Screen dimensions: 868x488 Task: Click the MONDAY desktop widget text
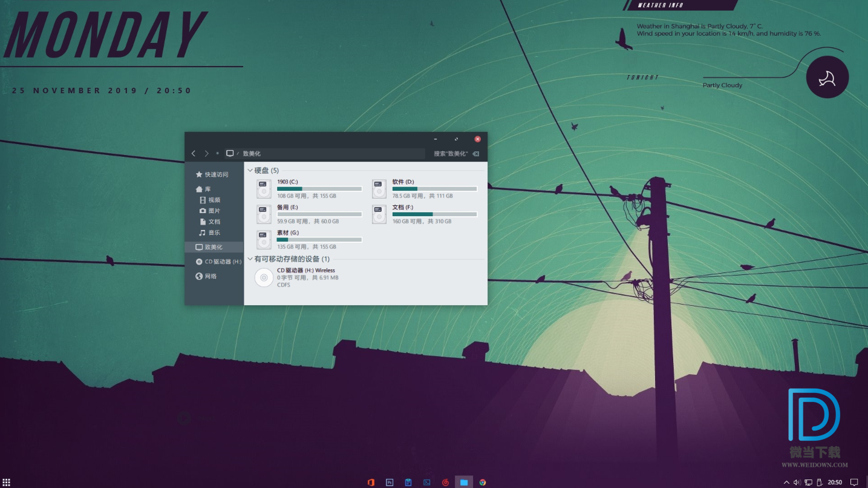(105, 35)
